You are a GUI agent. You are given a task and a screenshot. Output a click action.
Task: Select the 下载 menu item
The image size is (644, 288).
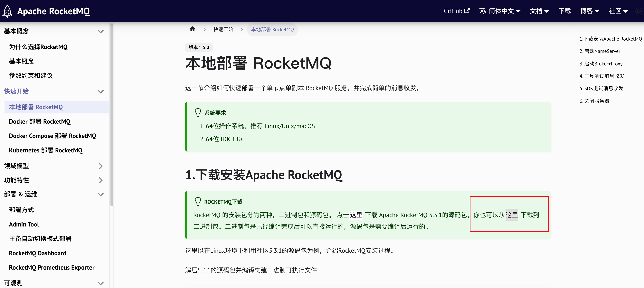point(565,11)
